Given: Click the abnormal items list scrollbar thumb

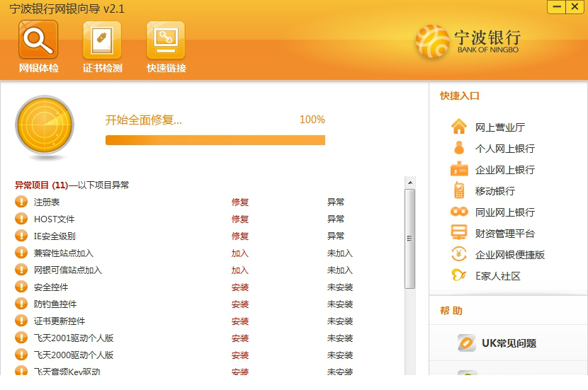Looking at the screenshot, I should pos(410,239).
